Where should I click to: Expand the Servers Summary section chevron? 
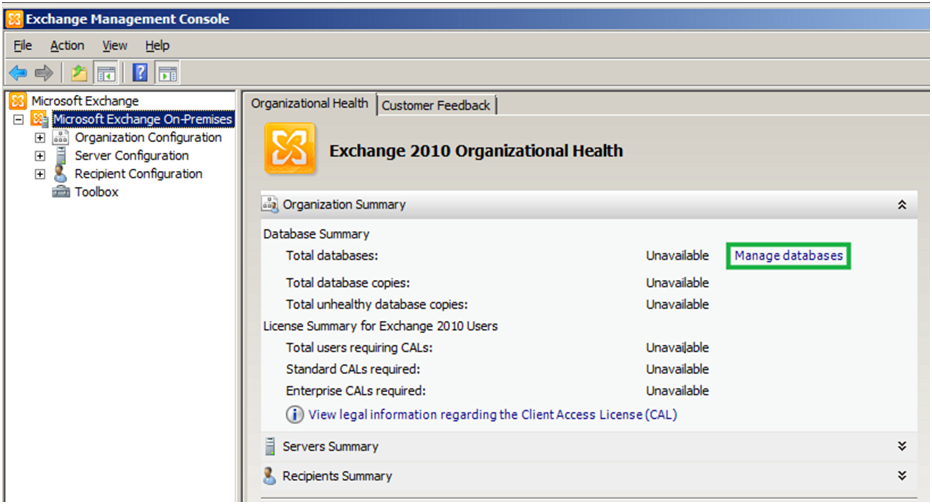click(x=902, y=446)
